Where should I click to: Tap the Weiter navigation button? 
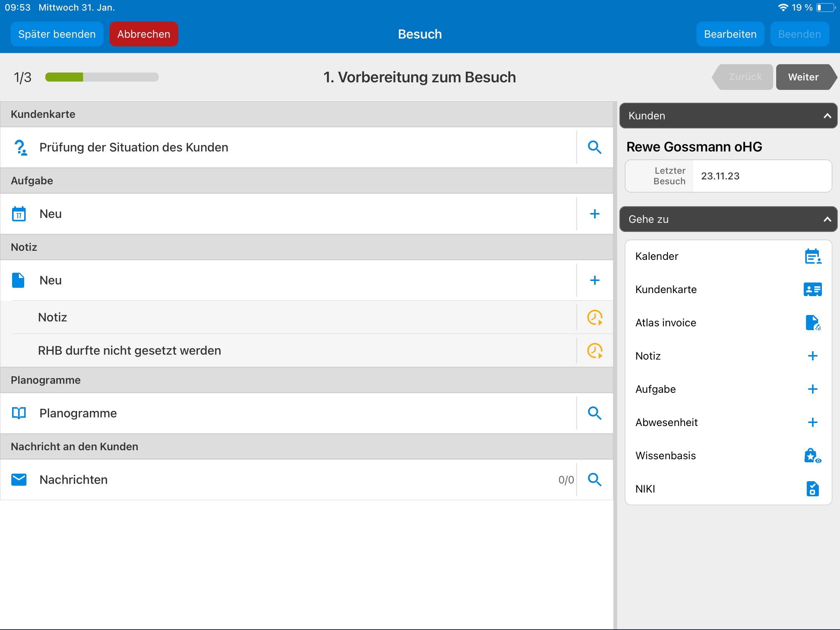pos(803,77)
